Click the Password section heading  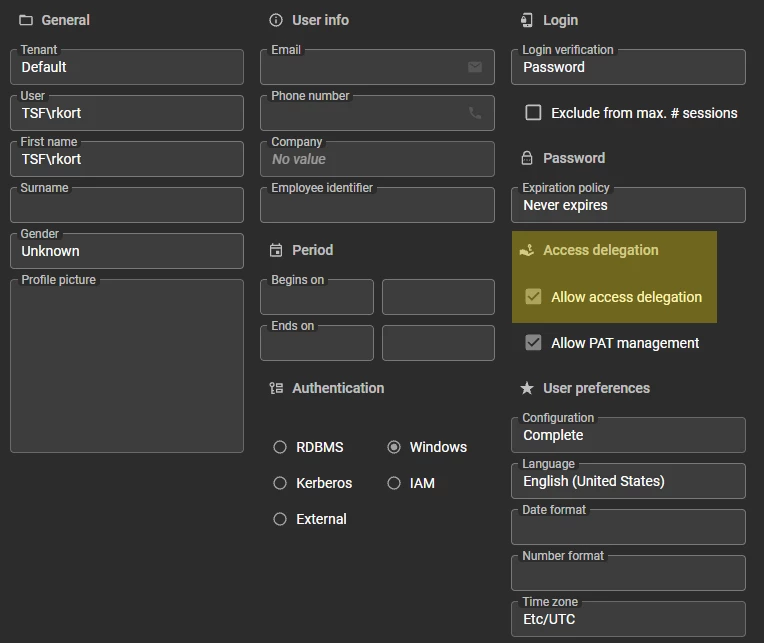click(x=574, y=158)
